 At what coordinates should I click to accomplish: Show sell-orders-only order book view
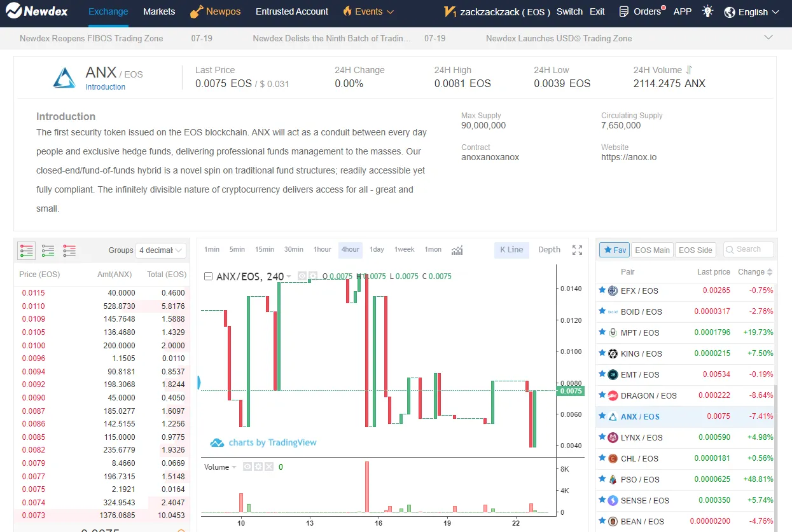click(69, 250)
